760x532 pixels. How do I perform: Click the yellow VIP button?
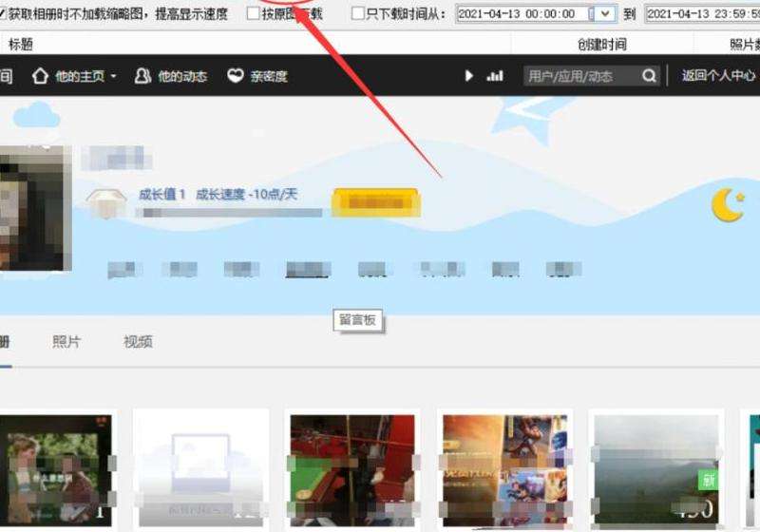pos(376,202)
